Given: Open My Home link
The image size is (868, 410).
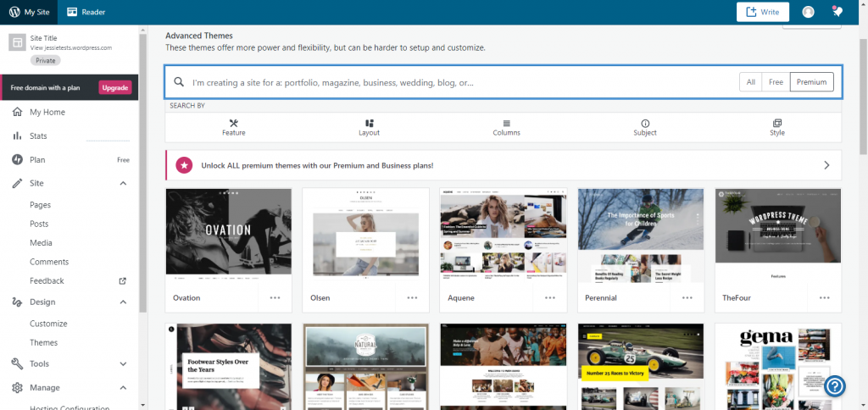Looking at the screenshot, I should tap(47, 112).
